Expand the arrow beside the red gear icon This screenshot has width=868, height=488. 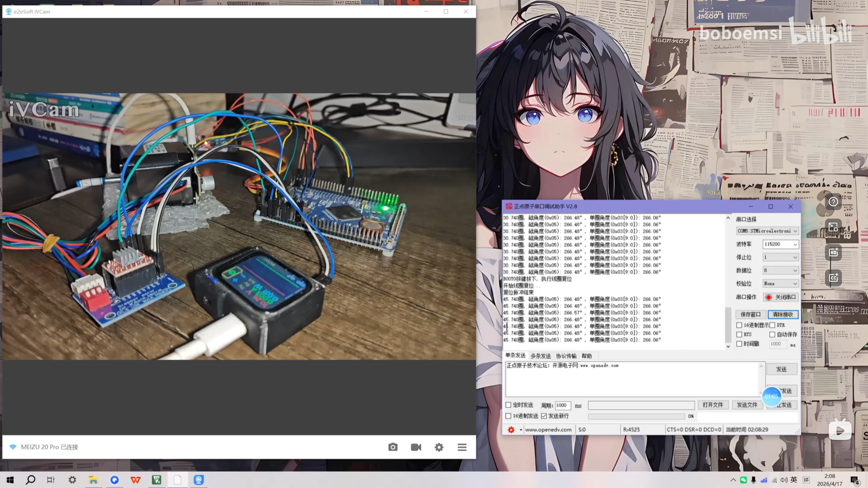tap(521, 430)
